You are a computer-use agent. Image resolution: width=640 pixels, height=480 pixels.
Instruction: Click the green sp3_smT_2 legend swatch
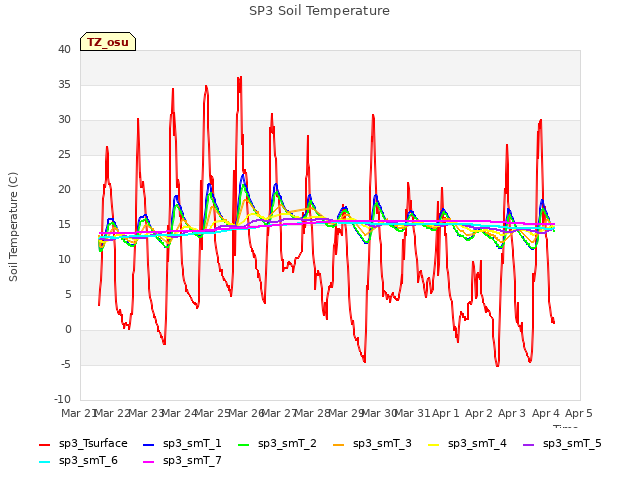click(x=244, y=445)
